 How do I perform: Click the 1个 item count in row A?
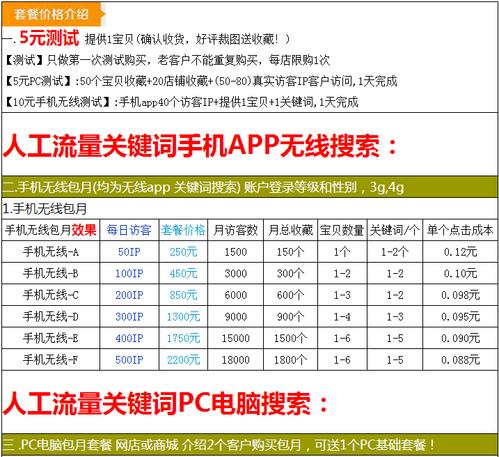pos(342,252)
